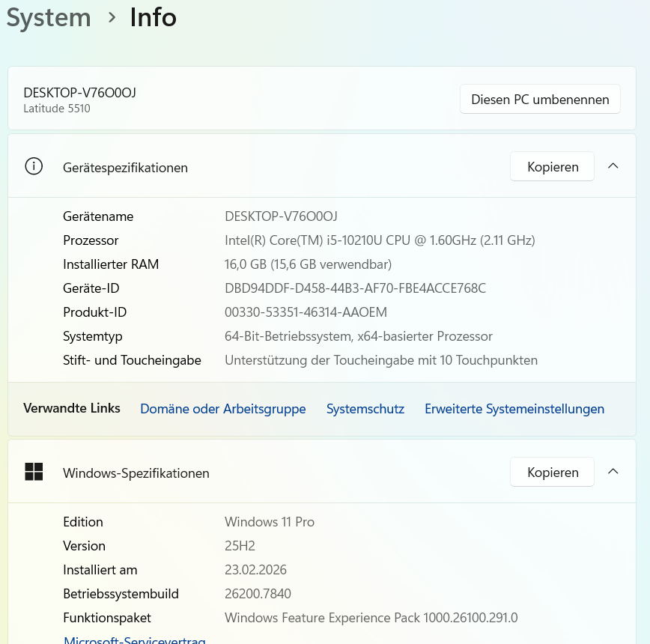Image resolution: width=650 pixels, height=644 pixels.
Task: Click the Info page heading
Action: click(x=154, y=17)
